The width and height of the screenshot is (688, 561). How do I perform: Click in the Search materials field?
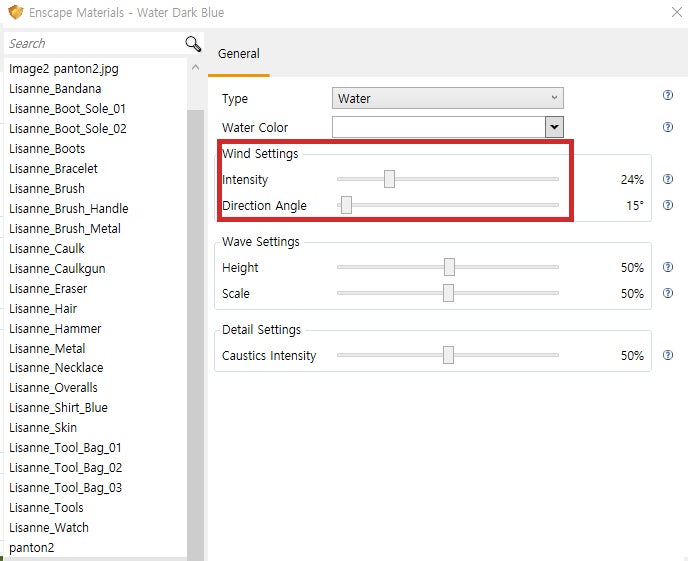(x=94, y=43)
